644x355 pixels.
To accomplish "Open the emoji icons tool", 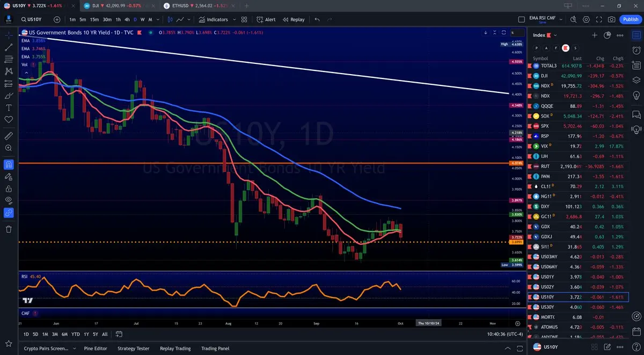I will [9, 120].
